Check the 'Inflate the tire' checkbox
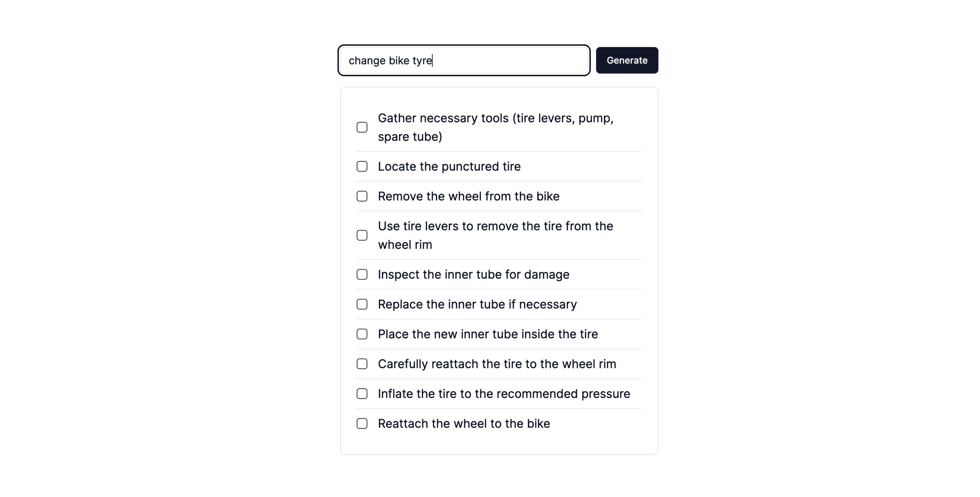This screenshot has width=980, height=497. tap(362, 394)
